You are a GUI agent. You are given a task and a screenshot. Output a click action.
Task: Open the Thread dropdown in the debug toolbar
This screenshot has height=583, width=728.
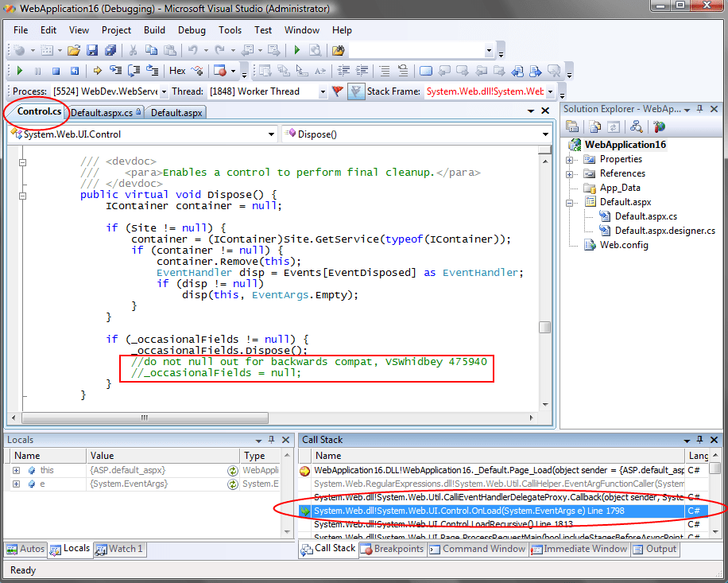323,91
